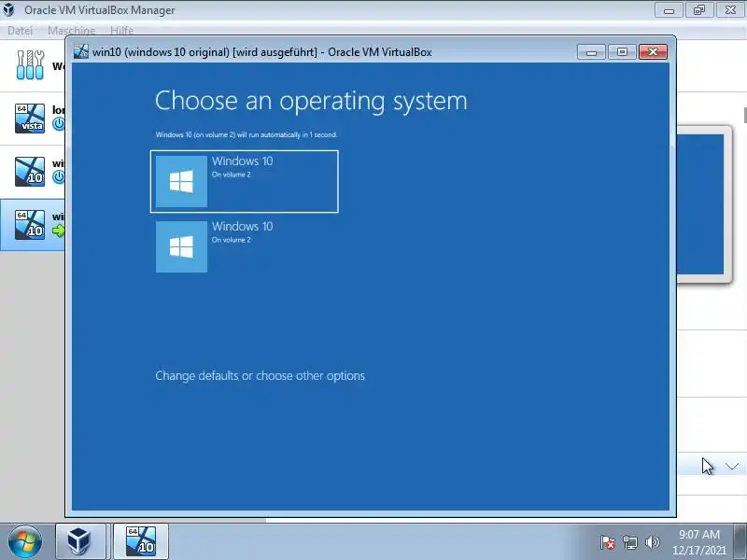Select the first Windows 10 boot entry
The height and width of the screenshot is (560, 747).
point(245,181)
